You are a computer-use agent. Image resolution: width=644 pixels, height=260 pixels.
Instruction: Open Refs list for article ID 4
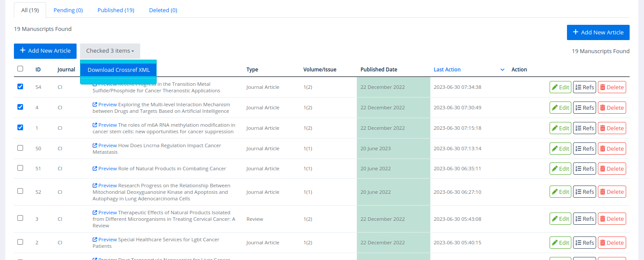tap(584, 108)
